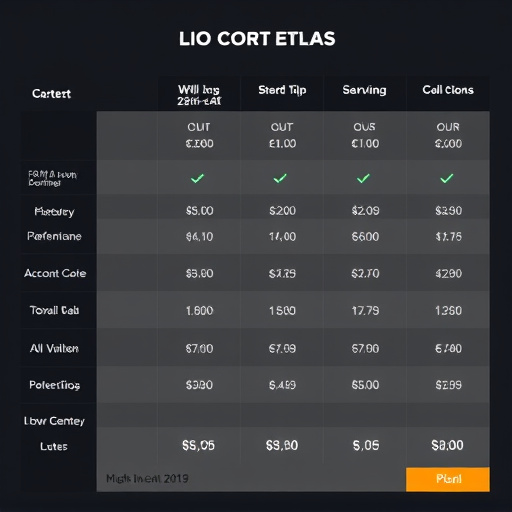Click the footer text ending in 2019

147,479
